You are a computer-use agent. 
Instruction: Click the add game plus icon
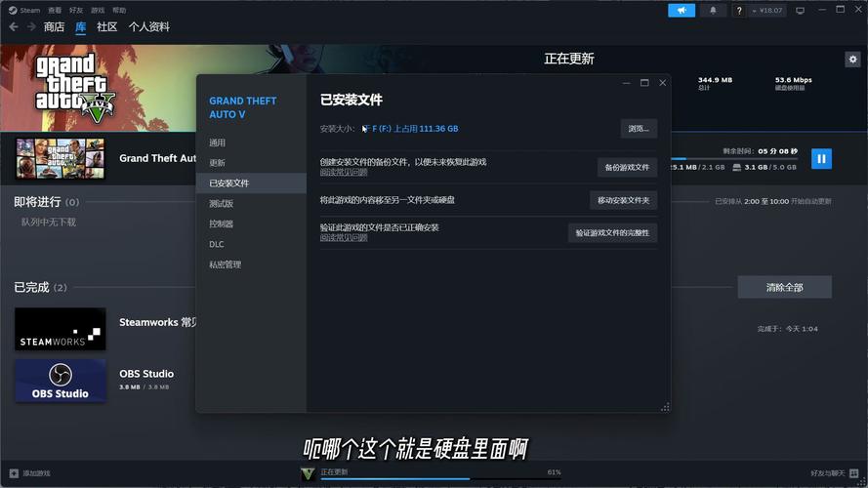[13, 473]
